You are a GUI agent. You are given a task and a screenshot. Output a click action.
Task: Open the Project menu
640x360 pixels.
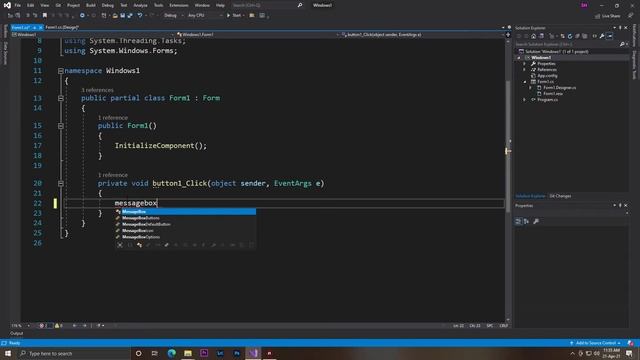(73, 5)
